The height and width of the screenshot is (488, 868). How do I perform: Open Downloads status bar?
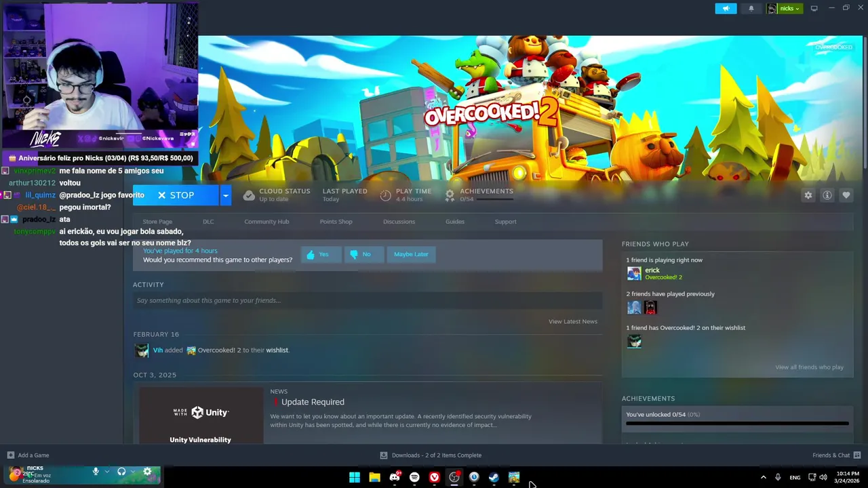tap(431, 455)
